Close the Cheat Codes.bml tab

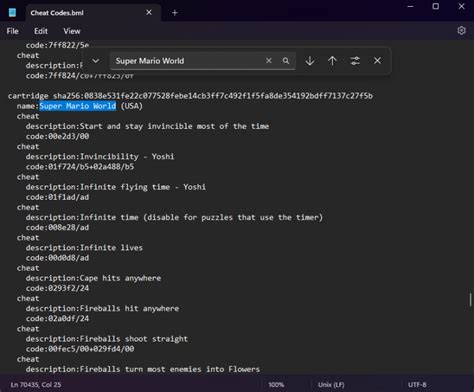(149, 12)
